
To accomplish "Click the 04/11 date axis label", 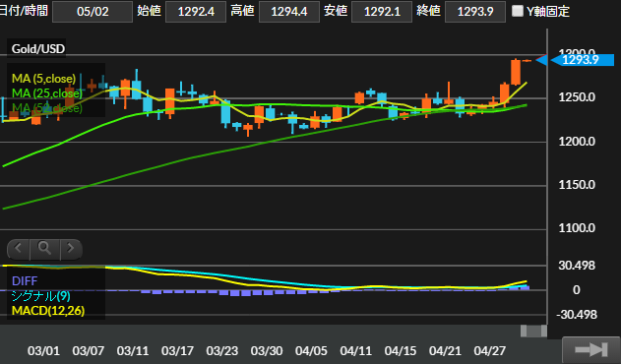I will [x=356, y=351].
